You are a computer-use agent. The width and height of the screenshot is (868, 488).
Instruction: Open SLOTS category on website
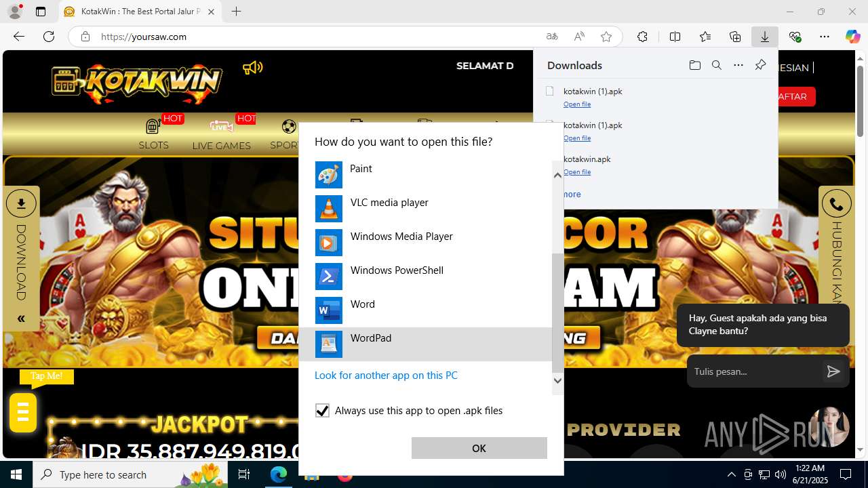click(x=154, y=134)
